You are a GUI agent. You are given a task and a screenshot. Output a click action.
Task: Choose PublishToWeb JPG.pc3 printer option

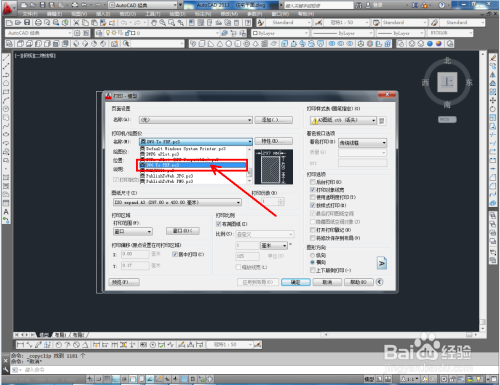pyautogui.click(x=170, y=176)
